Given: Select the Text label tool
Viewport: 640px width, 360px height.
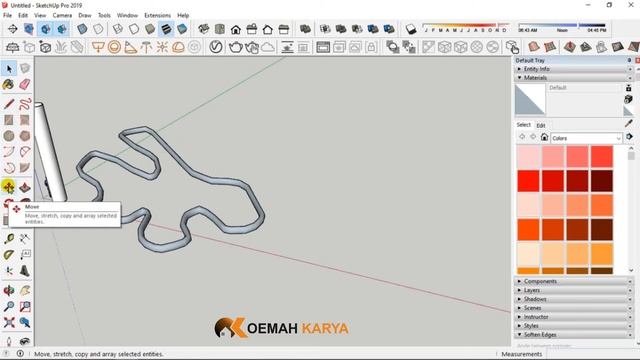Looking at the screenshot, I should (x=25, y=255).
